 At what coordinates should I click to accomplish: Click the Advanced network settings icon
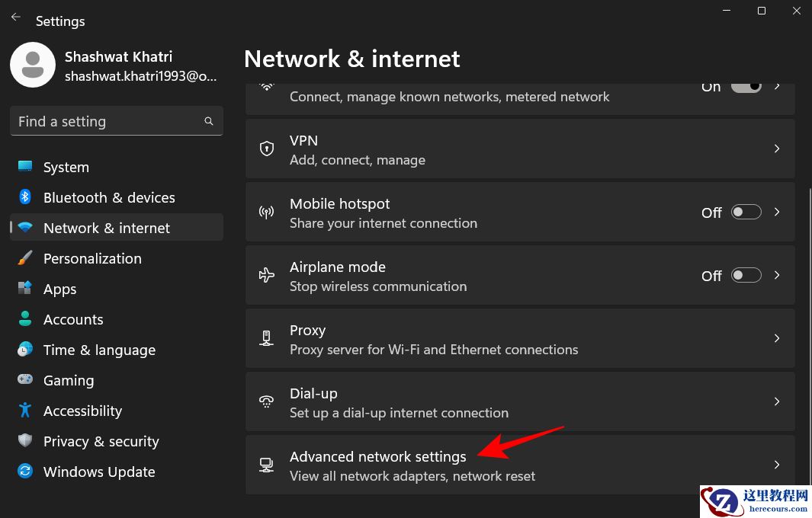coord(267,465)
